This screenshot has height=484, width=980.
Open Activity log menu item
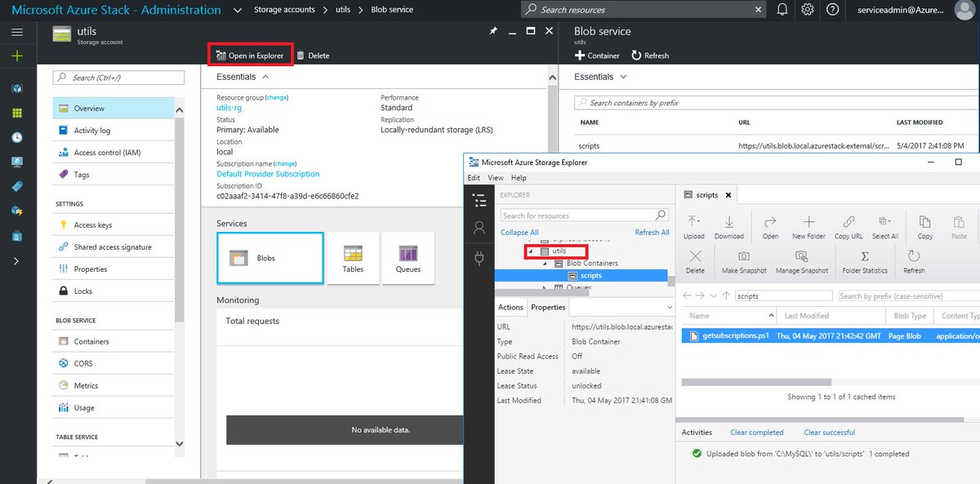tap(114, 130)
